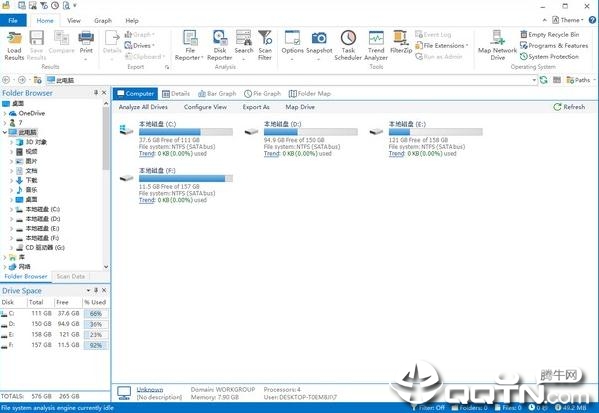Open the View ribbon tab

[74, 20]
